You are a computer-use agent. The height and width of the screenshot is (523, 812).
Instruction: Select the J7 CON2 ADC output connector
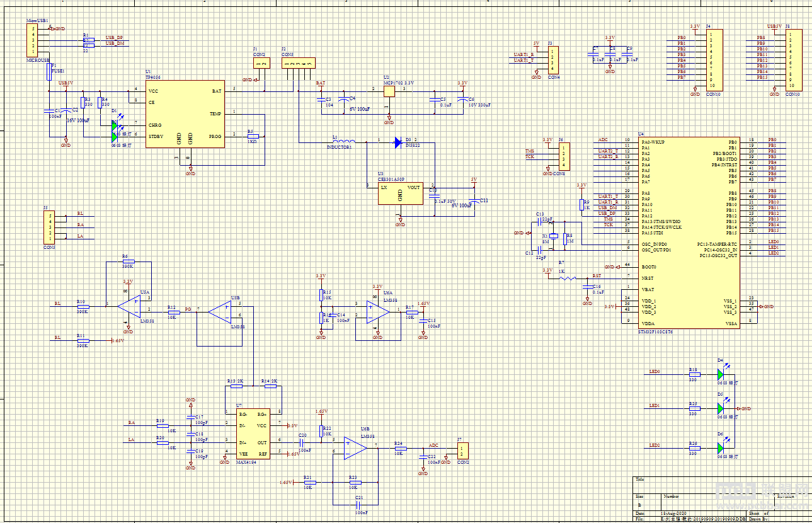[x=463, y=451]
